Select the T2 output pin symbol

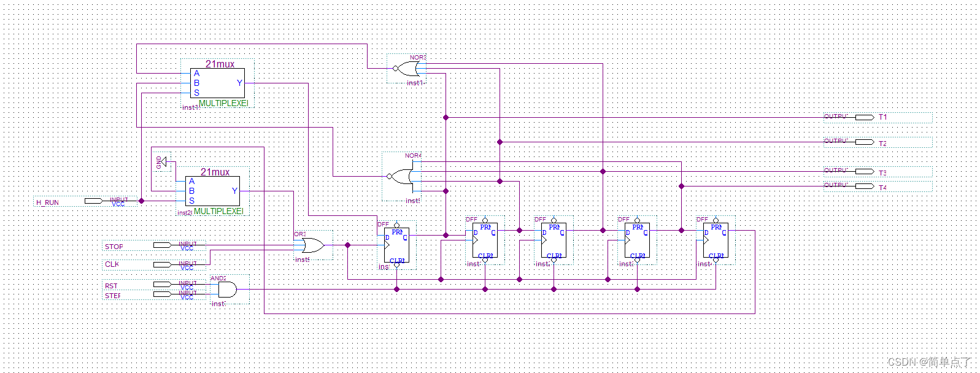(865, 142)
